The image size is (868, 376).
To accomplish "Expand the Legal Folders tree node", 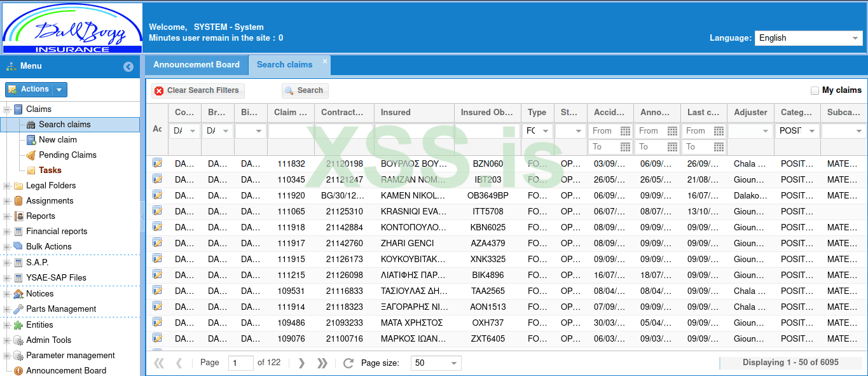I will [x=7, y=186].
